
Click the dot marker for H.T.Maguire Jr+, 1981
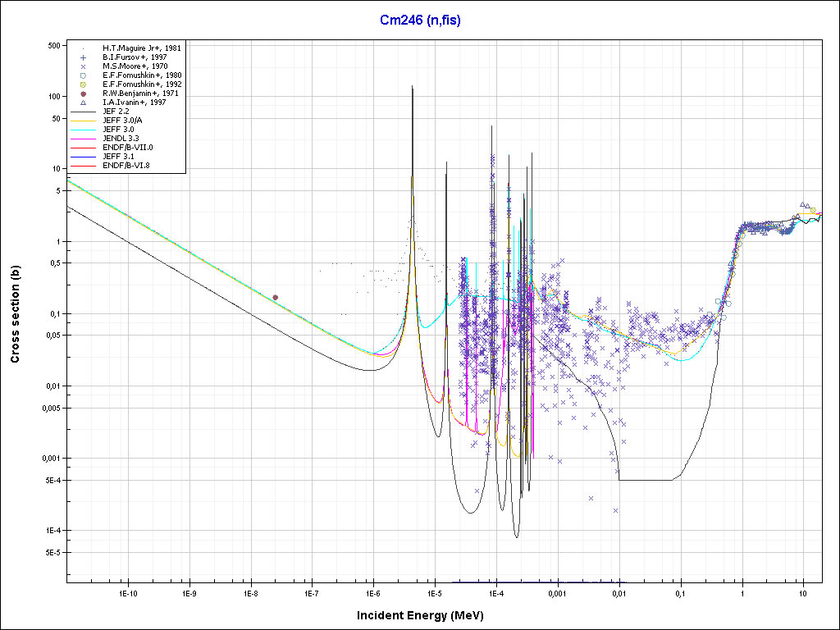tap(84, 48)
